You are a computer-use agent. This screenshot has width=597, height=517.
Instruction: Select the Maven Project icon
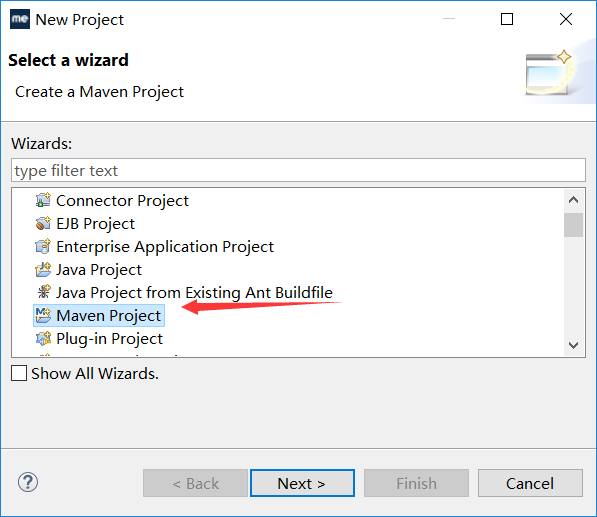[43, 316]
